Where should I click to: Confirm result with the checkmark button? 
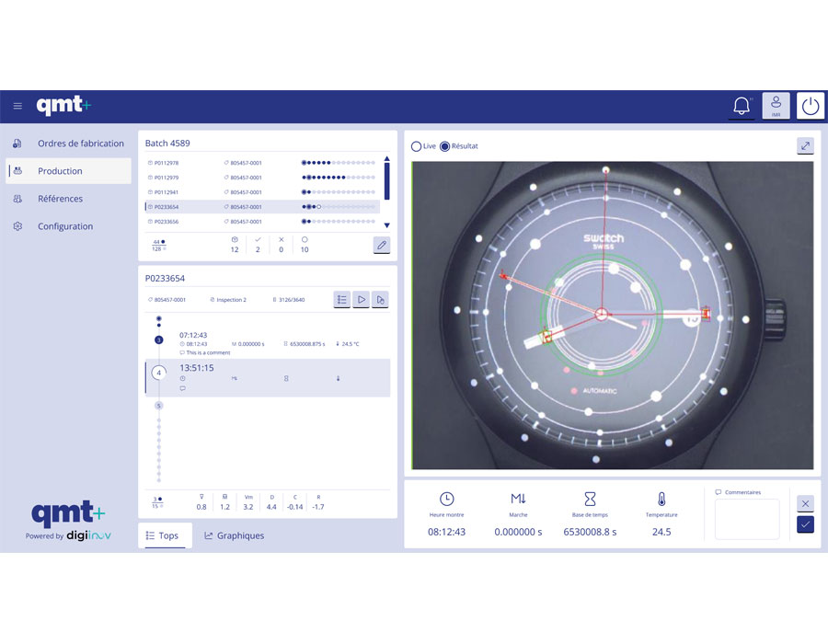click(805, 524)
